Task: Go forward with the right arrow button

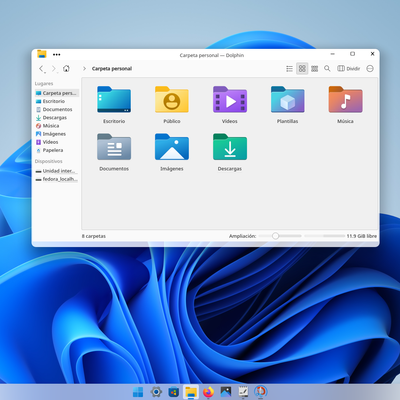Action: click(53, 69)
